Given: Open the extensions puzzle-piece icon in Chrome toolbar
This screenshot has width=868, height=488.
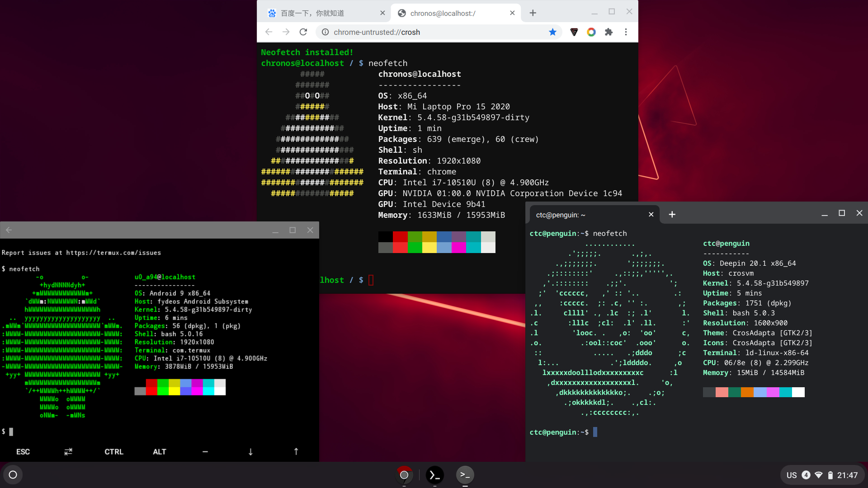Looking at the screenshot, I should tap(609, 32).
